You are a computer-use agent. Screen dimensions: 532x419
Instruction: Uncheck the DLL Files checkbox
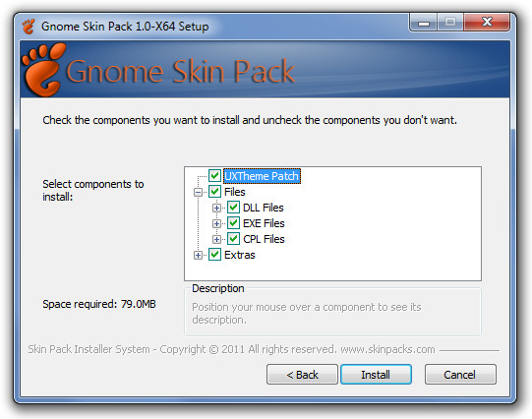(x=233, y=208)
